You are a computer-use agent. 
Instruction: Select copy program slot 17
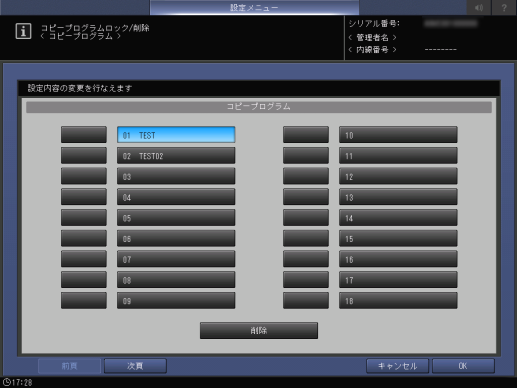(x=398, y=280)
